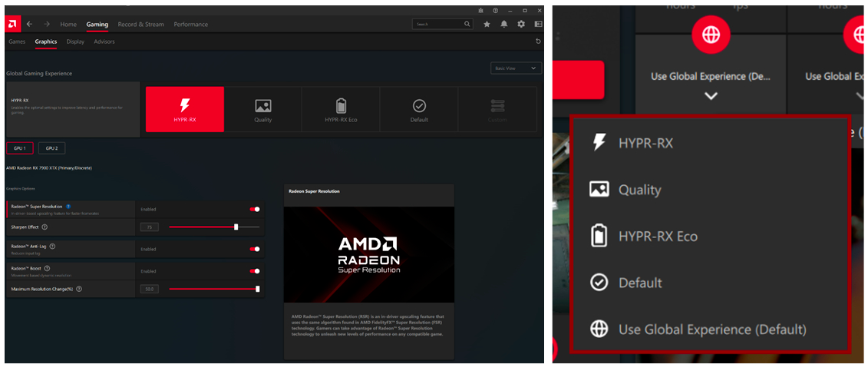Click the back arrow navigation icon

point(29,25)
